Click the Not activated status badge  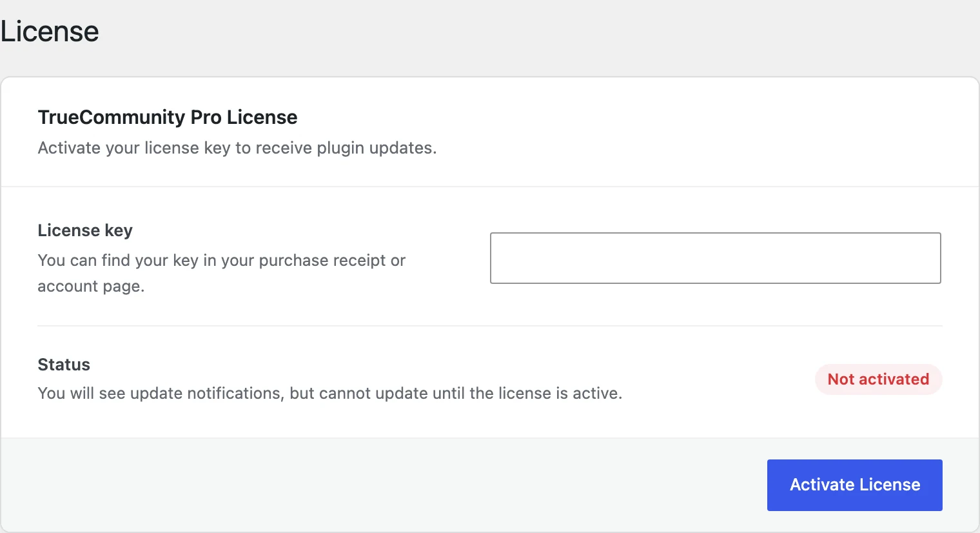pyautogui.click(x=879, y=379)
